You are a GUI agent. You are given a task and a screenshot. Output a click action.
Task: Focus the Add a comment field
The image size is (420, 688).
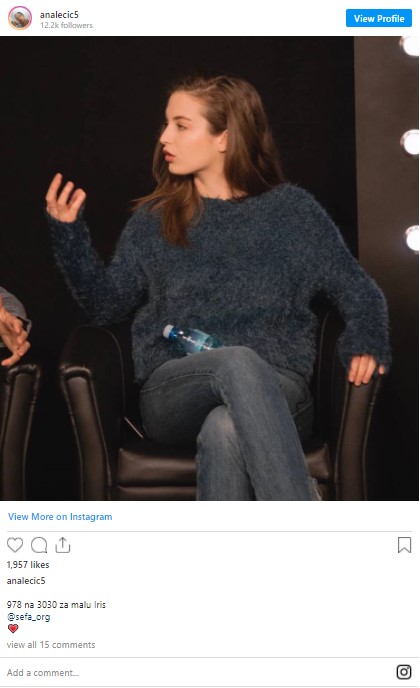[x=197, y=672]
